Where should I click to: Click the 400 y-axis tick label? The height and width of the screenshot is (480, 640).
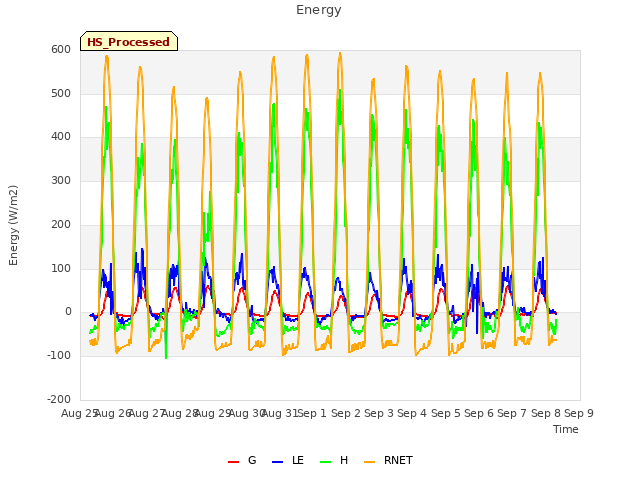61,137
